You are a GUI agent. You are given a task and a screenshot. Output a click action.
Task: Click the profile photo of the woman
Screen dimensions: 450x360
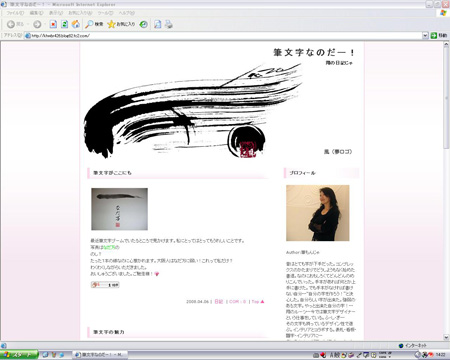[x=318, y=213]
